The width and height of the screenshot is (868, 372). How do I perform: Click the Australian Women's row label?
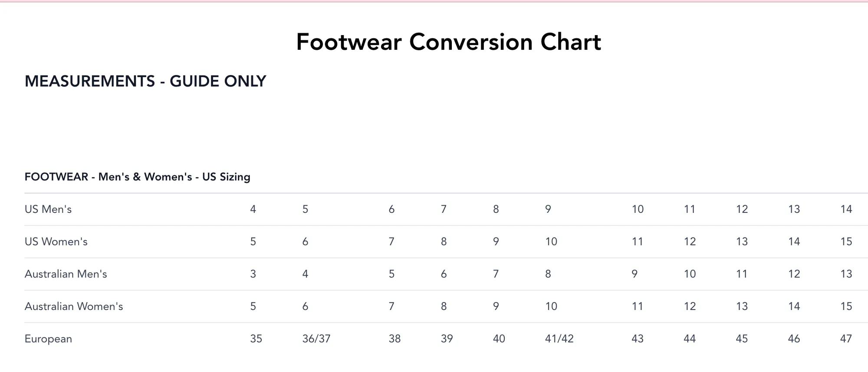coord(74,307)
